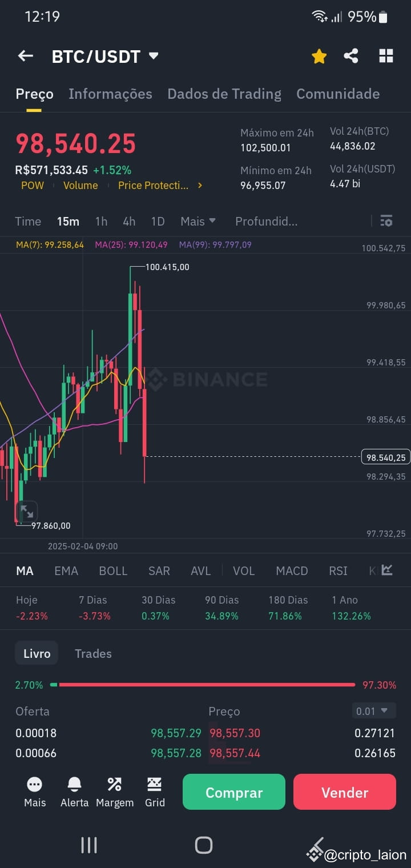The height and width of the screenshot is (868, 411).
Task: Toggle the VOL sub-indicator
Action: pos(244,570)
